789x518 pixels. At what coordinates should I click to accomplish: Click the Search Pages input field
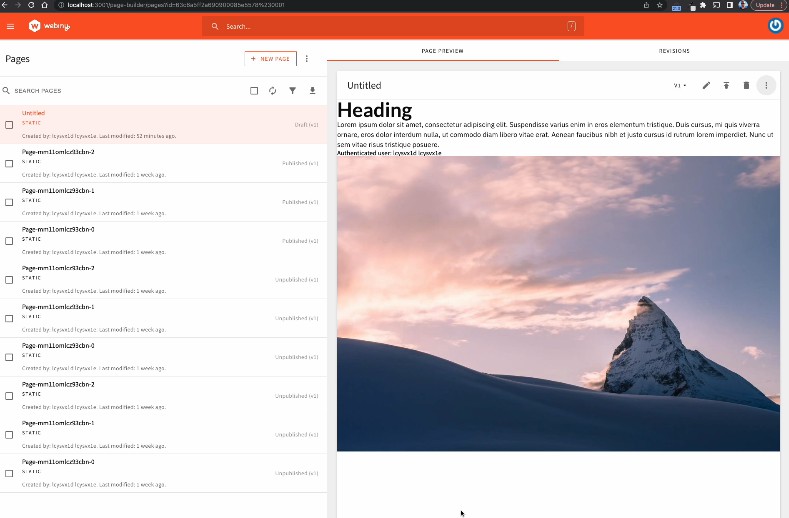120,91
